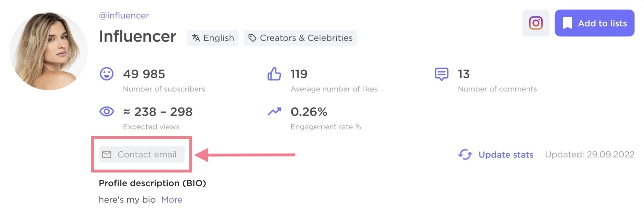Click the translate icon in English tag
Viewport: 644px width, 216px height.
click(196, 38)
